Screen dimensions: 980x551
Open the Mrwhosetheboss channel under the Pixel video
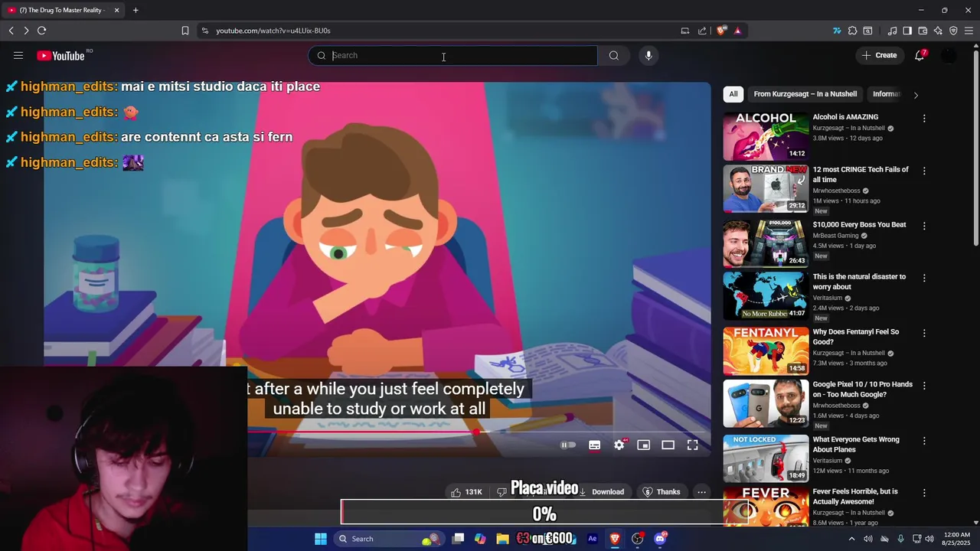837,406
